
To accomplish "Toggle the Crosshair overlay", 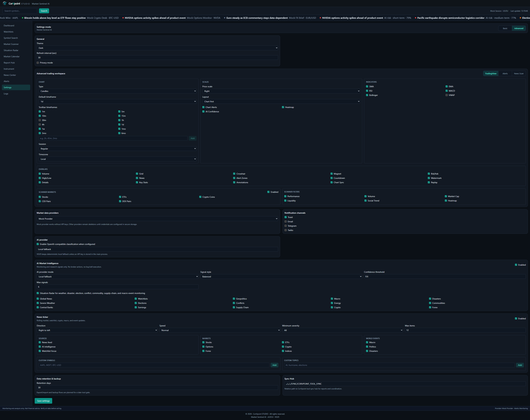I will 234,174.
